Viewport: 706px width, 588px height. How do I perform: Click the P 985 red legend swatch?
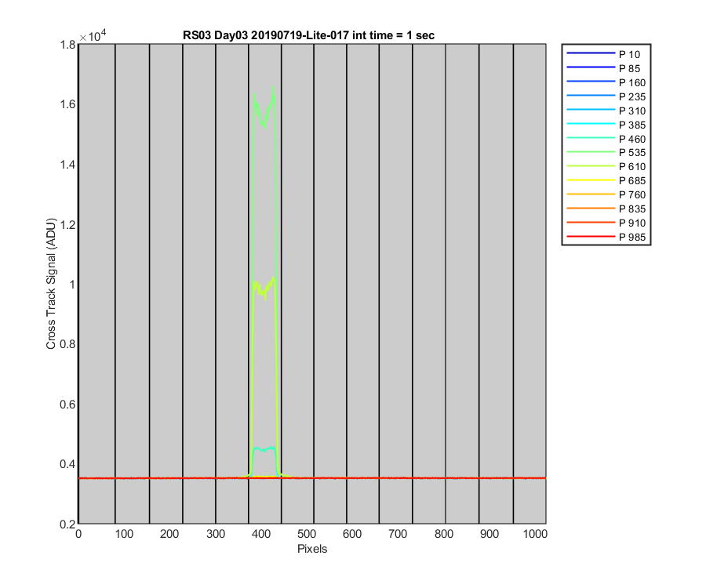click(x=591, y=236)
